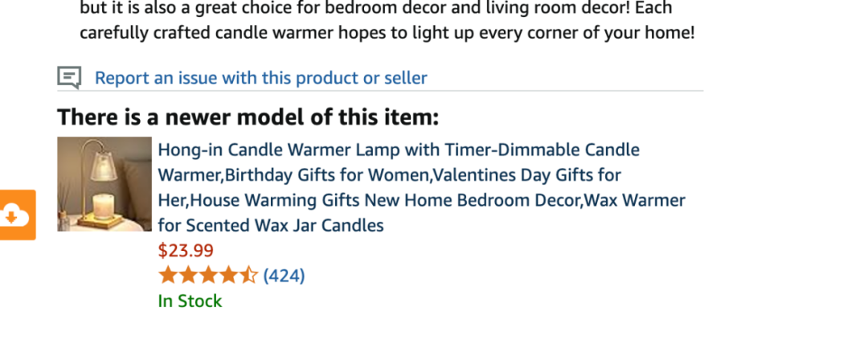
Task: Click the third orange rating star
Action: coord(207,275)
